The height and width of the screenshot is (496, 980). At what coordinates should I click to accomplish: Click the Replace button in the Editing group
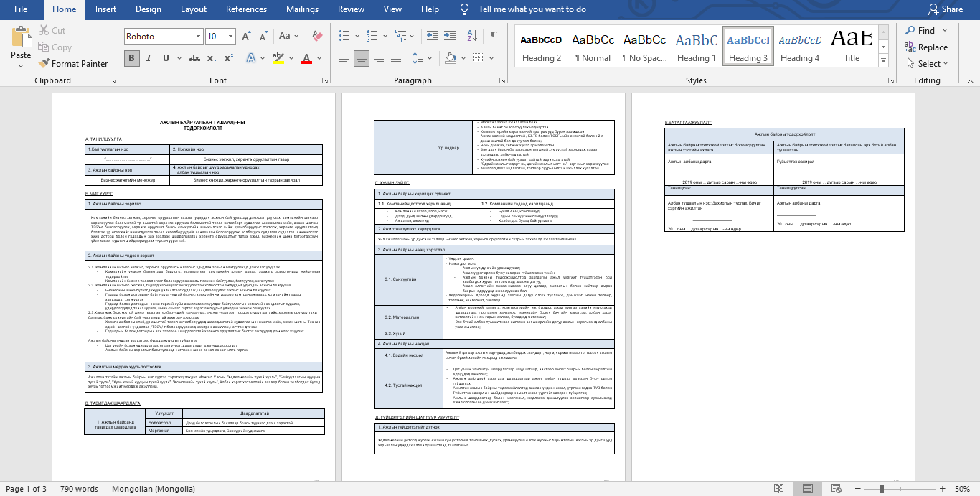(x=926, y=47)
